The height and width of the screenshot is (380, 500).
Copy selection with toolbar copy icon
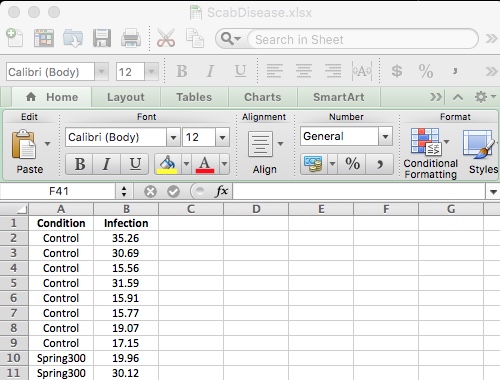coord(195,38)
